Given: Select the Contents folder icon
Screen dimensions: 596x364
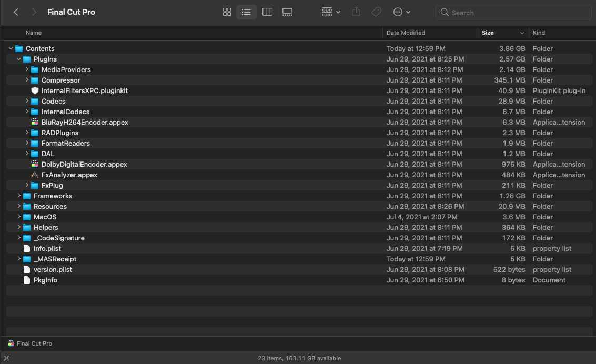Looking at the screenshot, I should [x=19, y=48].
